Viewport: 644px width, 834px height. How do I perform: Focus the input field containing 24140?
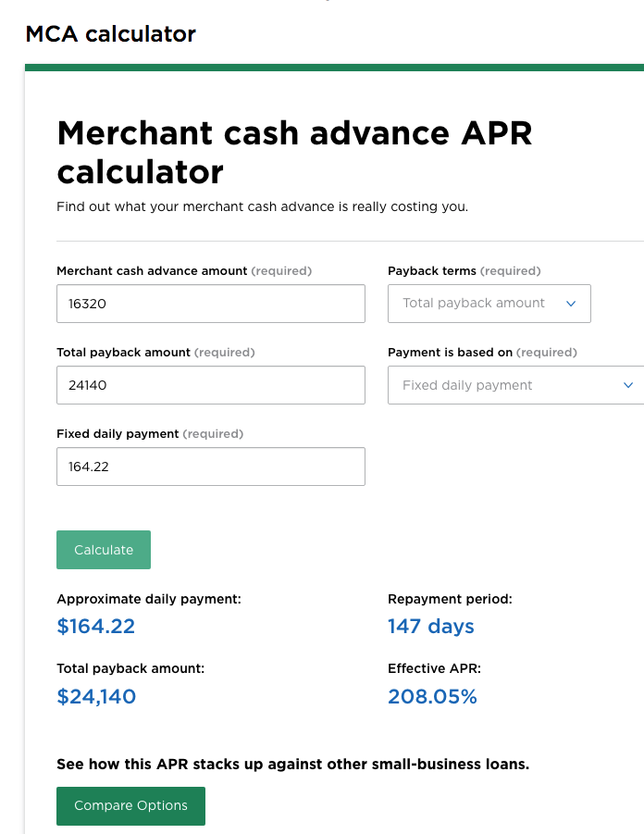click(x=210, y=385)
